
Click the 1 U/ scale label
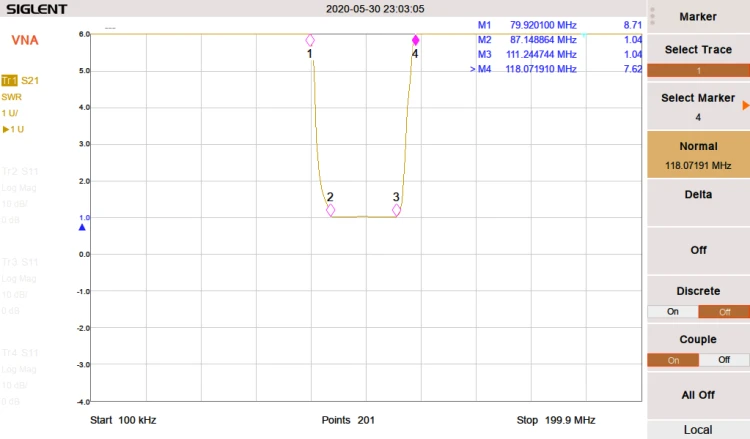pos(10,113)
